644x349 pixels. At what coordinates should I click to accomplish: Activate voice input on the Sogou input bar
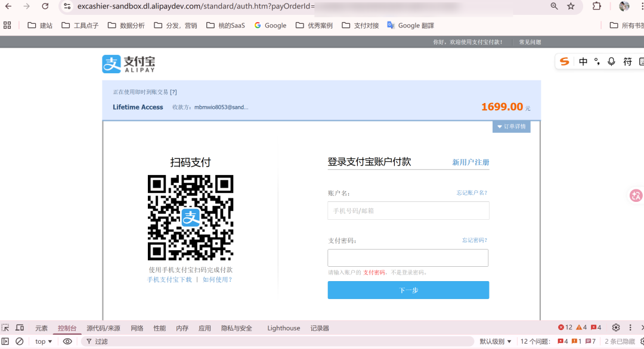[x=609, y=61]
